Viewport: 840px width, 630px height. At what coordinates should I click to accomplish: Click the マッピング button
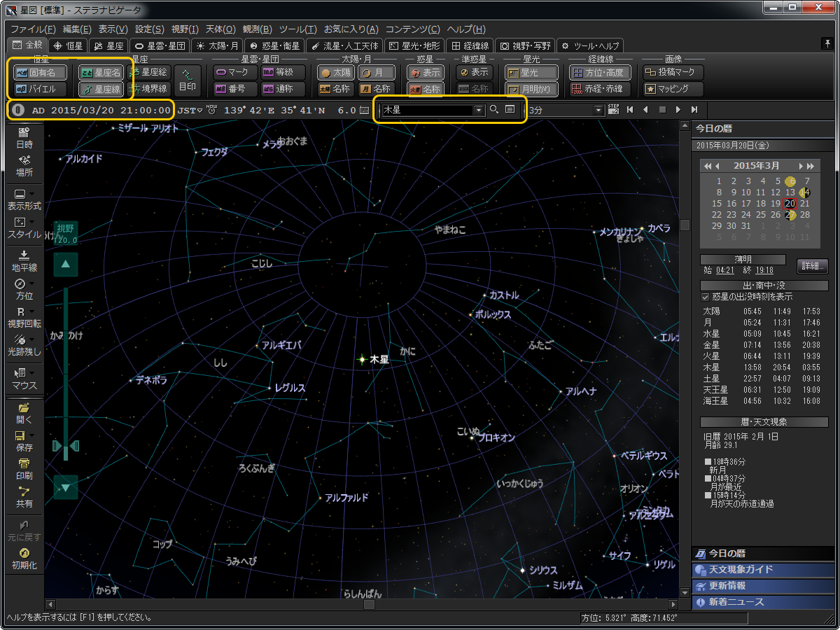tap(673, 89)
